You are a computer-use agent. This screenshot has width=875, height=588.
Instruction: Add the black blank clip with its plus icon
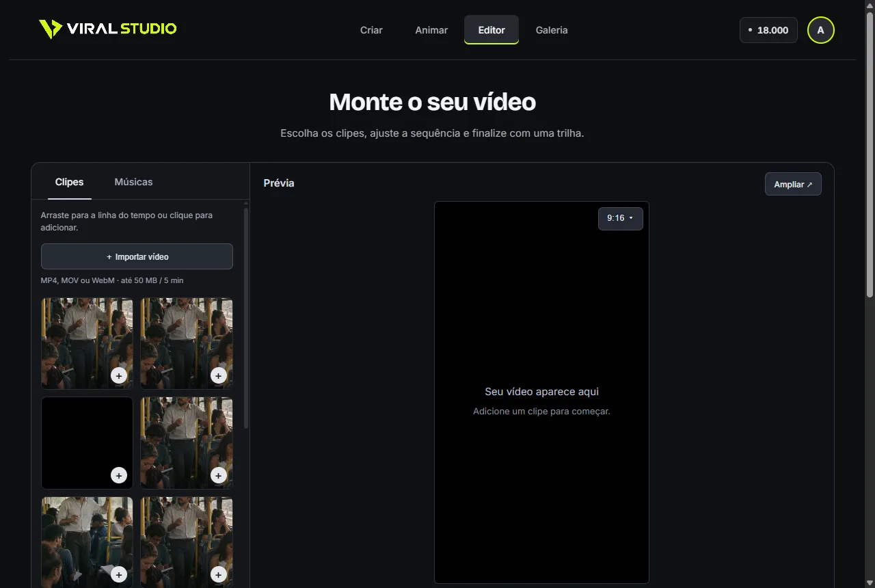click(x=119, y=475)
